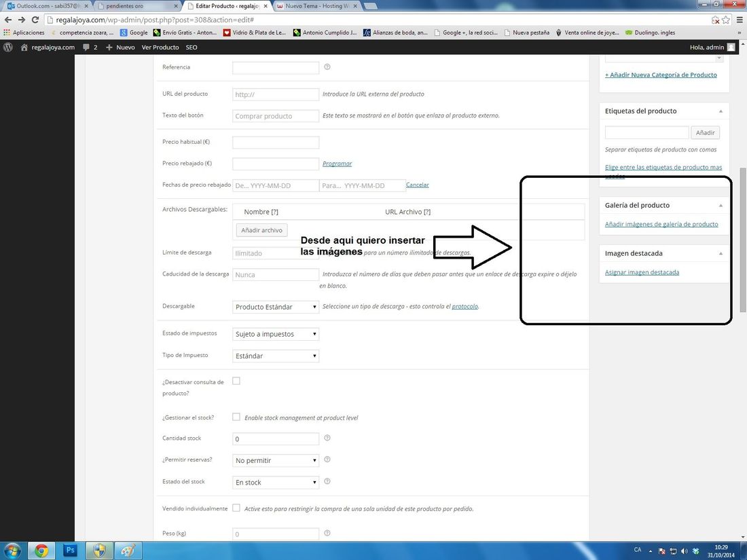Open the Chrome menu icon

pyautogui.click(x=740, y=20)
